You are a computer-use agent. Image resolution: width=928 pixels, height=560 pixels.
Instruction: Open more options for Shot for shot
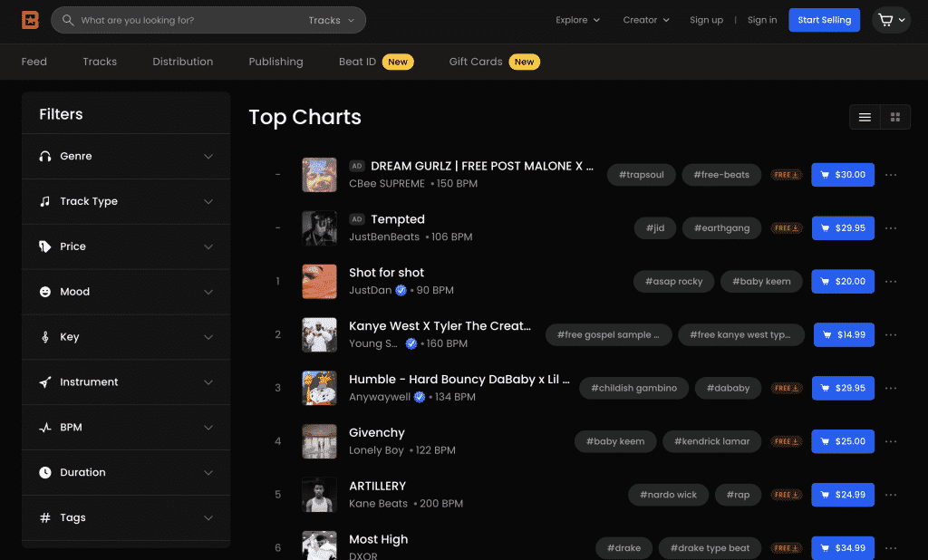click(891, 282)
